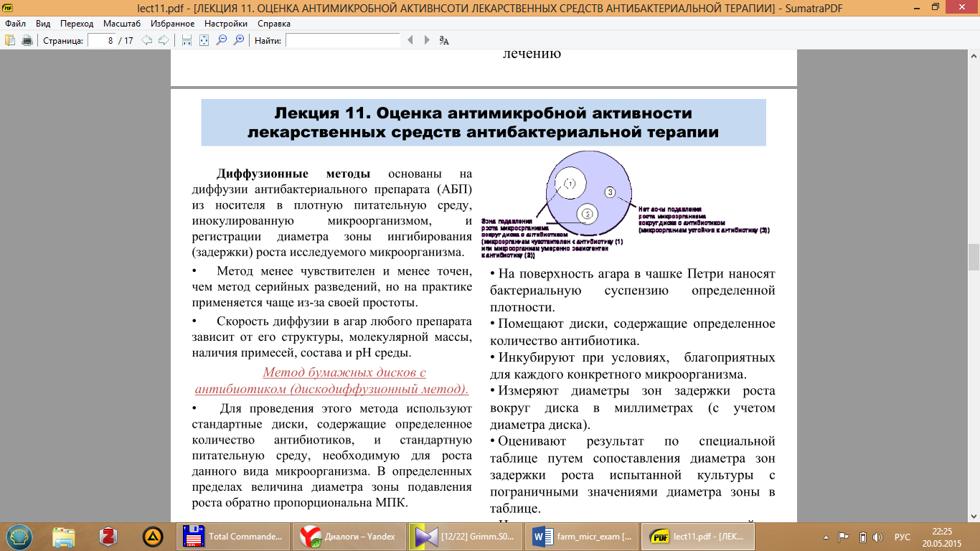Click bullet 'Измеряют диаметры зон' text

click(633, 408)
